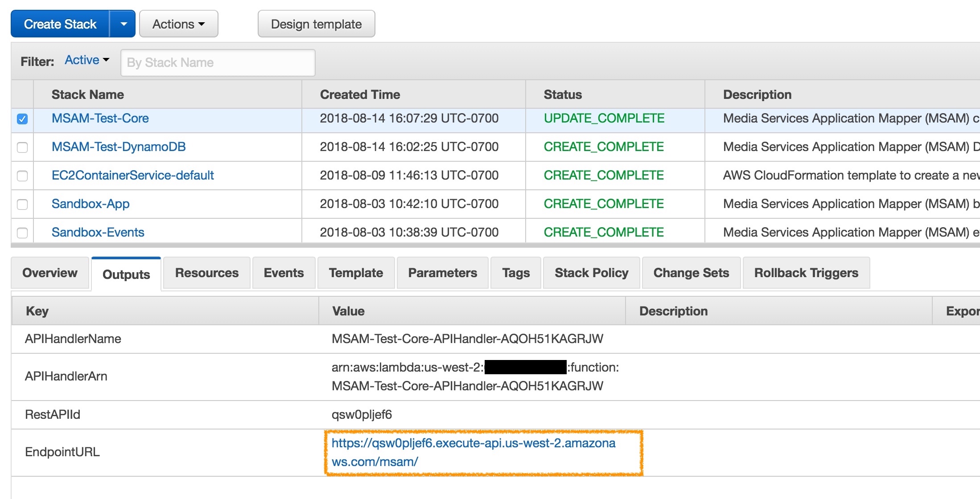
Task: Open the Active filter dropdown
Action: (87, 60)
